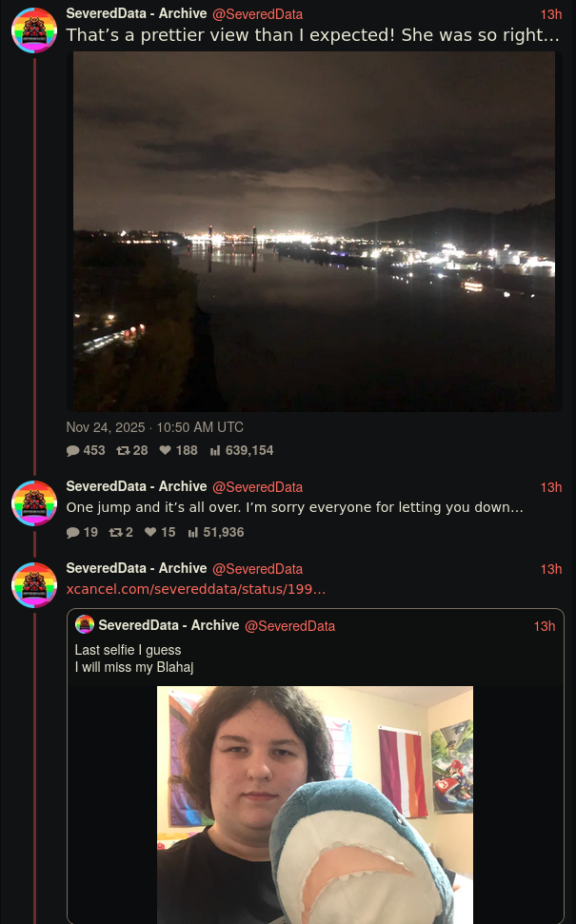Click the 13h timestamp inside the quoted post
Viewport: 576px width, 924px height.
(545, 626)
